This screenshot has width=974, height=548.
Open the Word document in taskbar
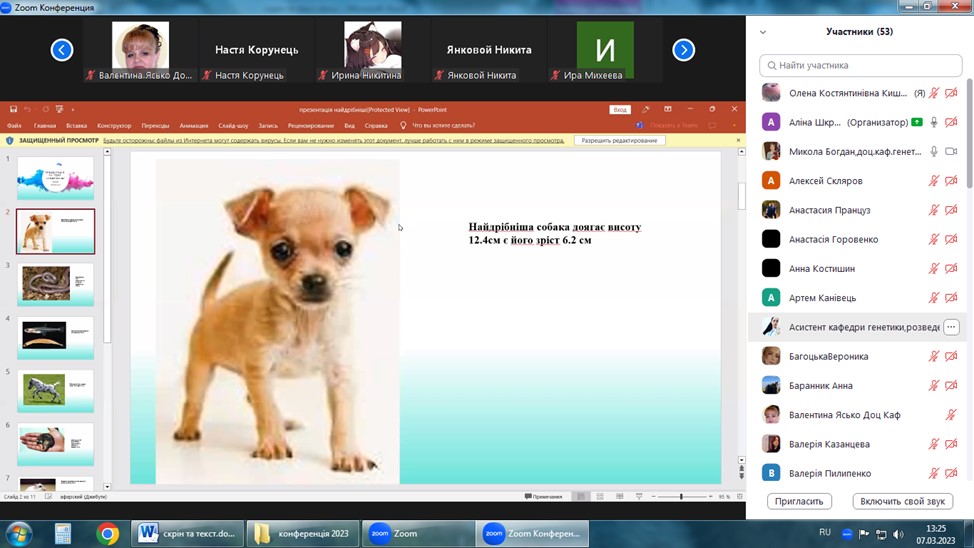tap(189, 534)
